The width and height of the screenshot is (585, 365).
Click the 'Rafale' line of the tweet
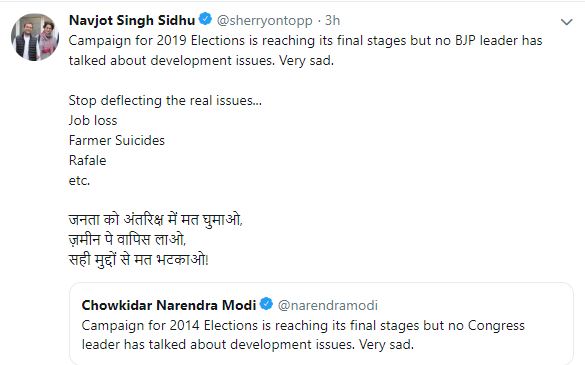(x=88, y=160)
